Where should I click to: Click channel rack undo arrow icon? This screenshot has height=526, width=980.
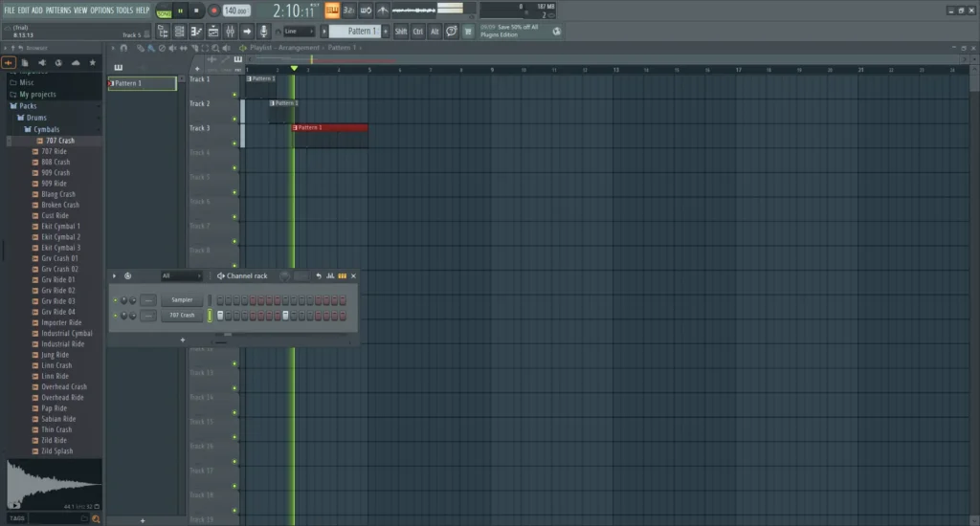(319, 275)
